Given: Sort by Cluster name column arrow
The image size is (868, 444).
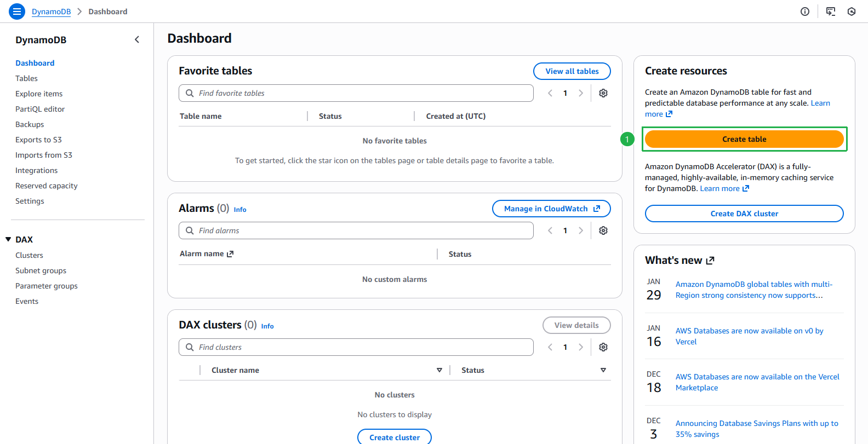Looking at the screenshot, I should (x=439, y=370).
